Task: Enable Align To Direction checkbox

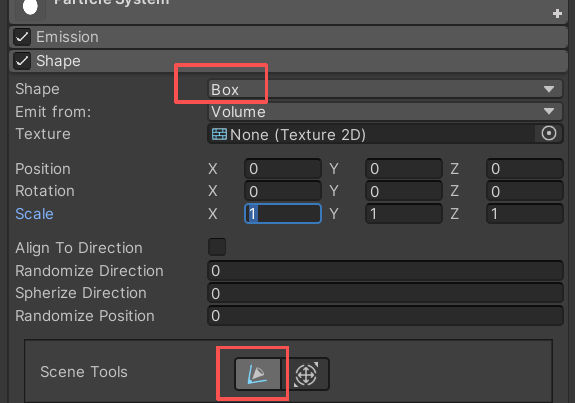Action: (x=217, y=247)
